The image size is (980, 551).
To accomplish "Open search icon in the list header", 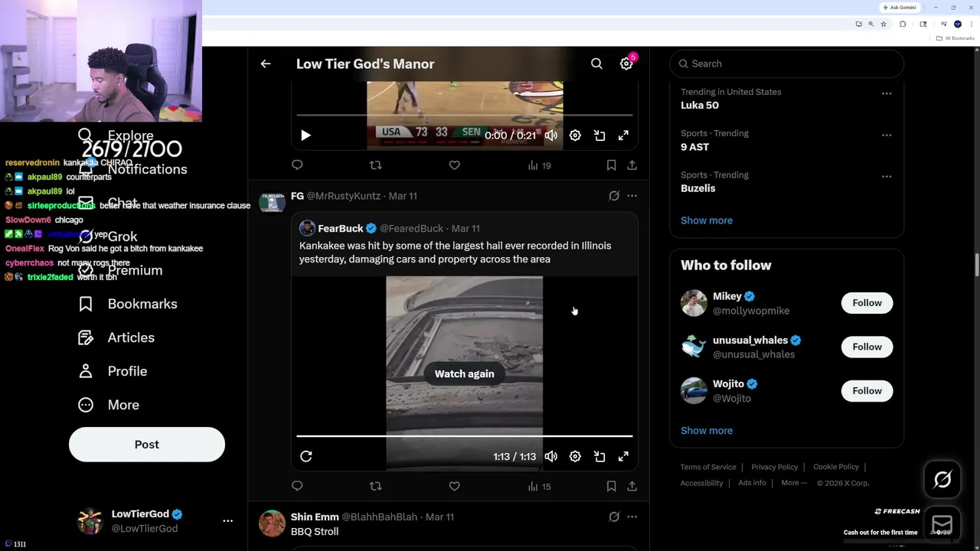I will coord(596,64).
